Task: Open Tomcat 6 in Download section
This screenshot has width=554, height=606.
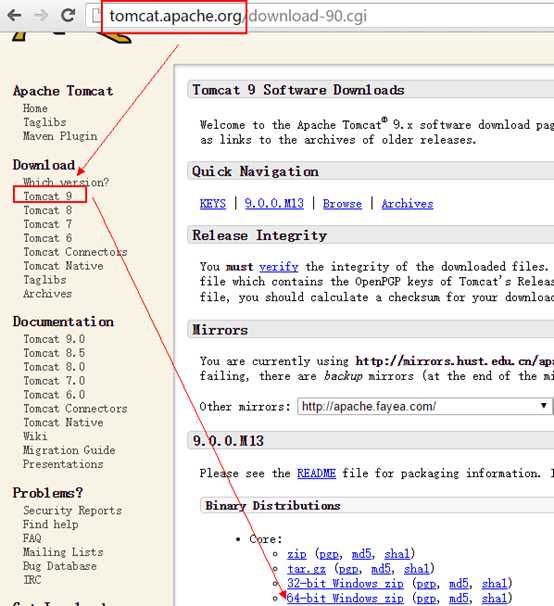Action: tap(48, 238)
